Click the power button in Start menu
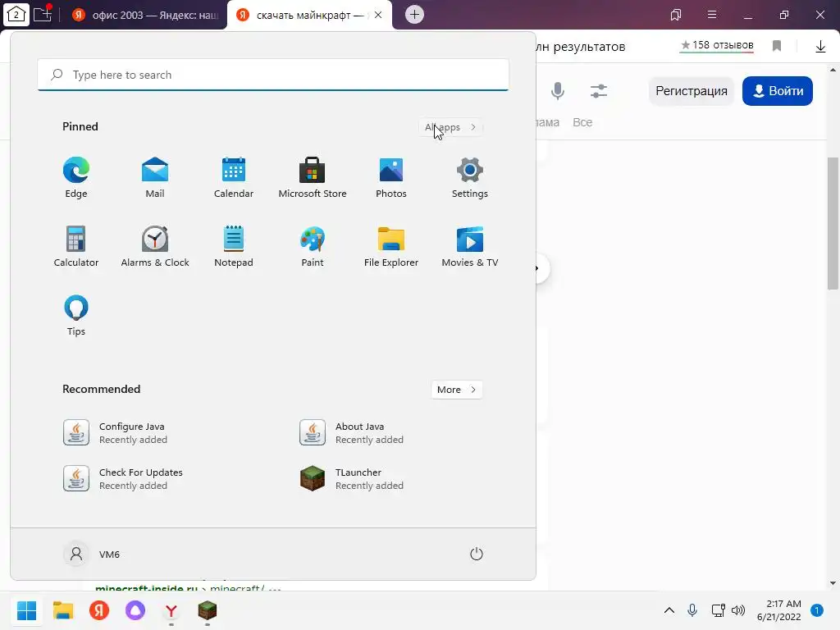840x630 pixels. coord(477,554)
